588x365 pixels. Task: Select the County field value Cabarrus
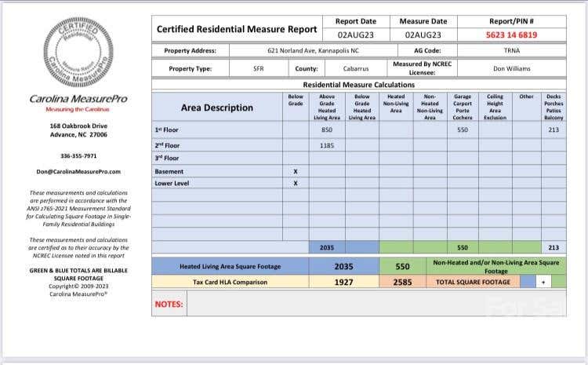356,69
